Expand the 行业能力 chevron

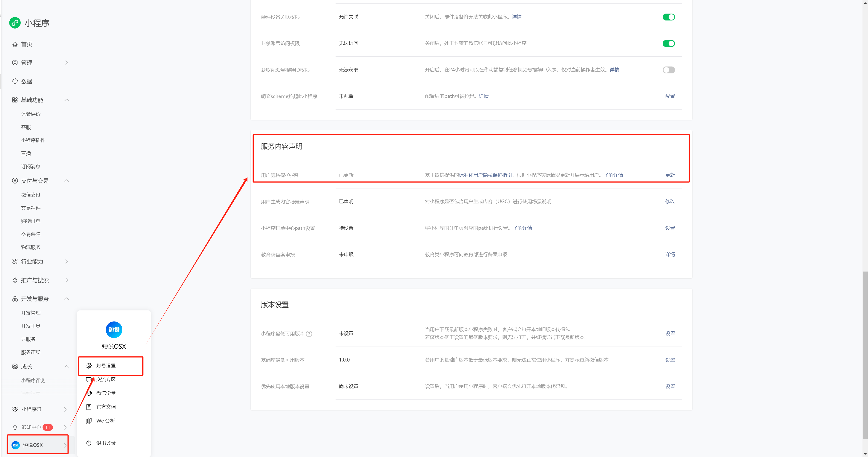coord(67,262)
